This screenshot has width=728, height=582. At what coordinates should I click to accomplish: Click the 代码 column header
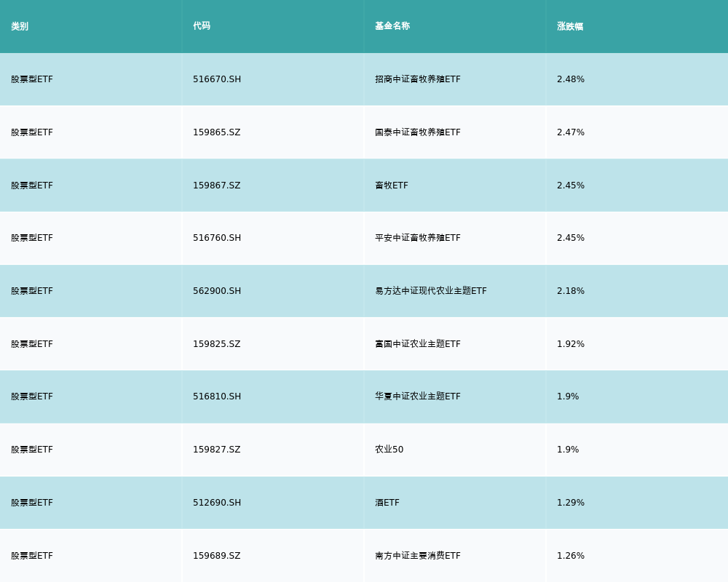click(202, 26)
